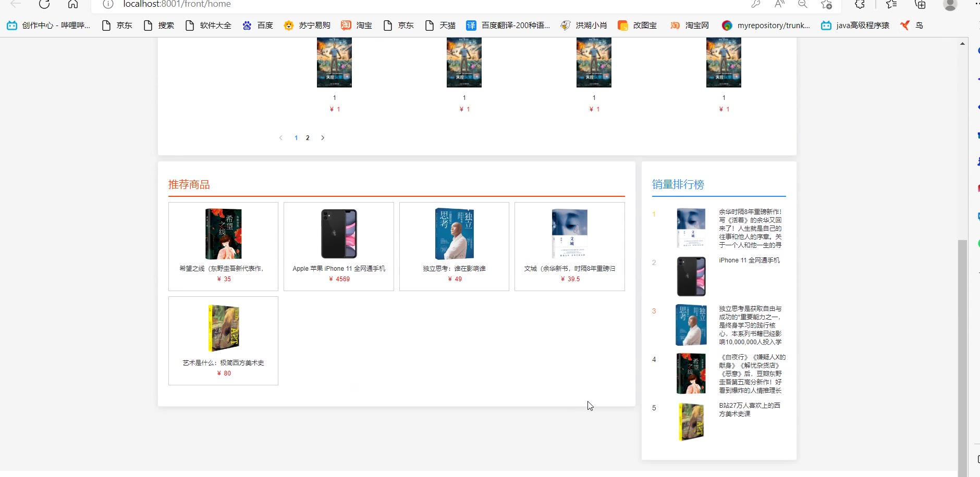Open rank 4 希望之线 image in sales ranking

pyautogui.click(x=691, y=373)
